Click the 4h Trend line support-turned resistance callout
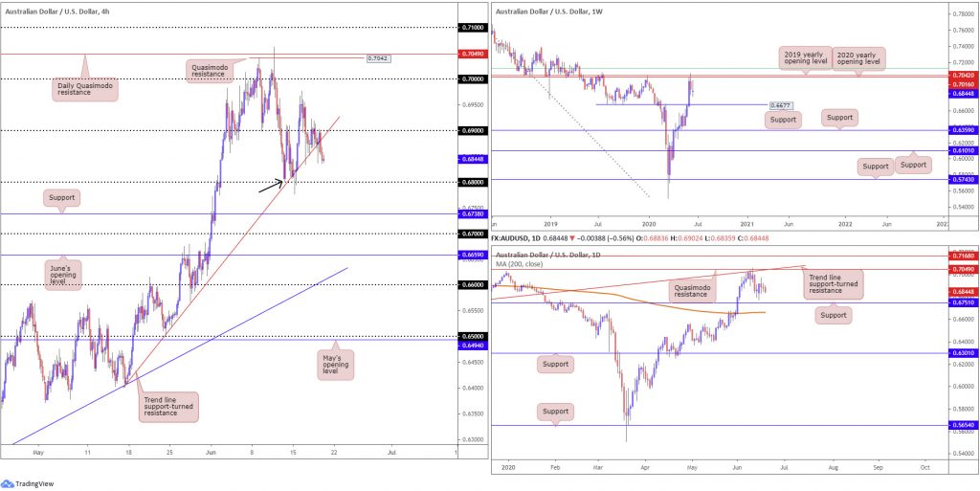 [168, 406]
